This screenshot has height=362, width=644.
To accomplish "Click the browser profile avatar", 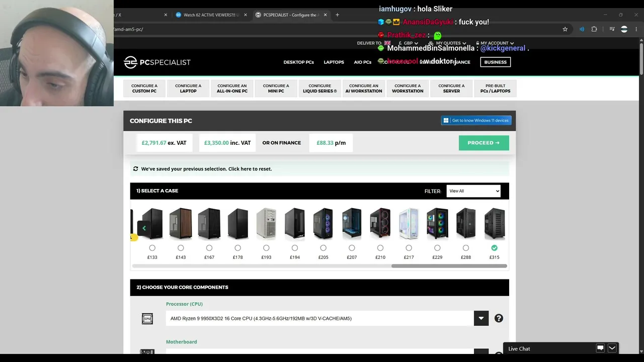I will tap(624, 29).
